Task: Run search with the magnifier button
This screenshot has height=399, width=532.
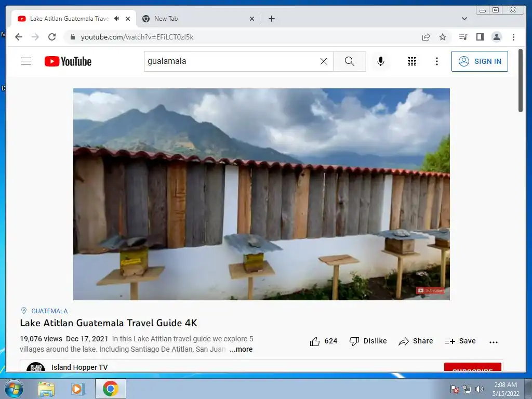Action: pyautogui.click(x=350, y=61)
